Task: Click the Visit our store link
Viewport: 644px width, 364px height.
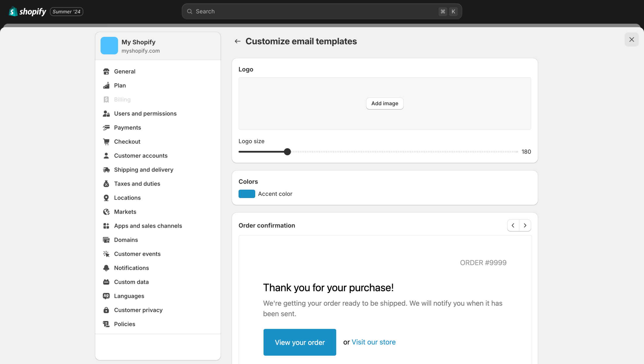Action: coord(373,342)
